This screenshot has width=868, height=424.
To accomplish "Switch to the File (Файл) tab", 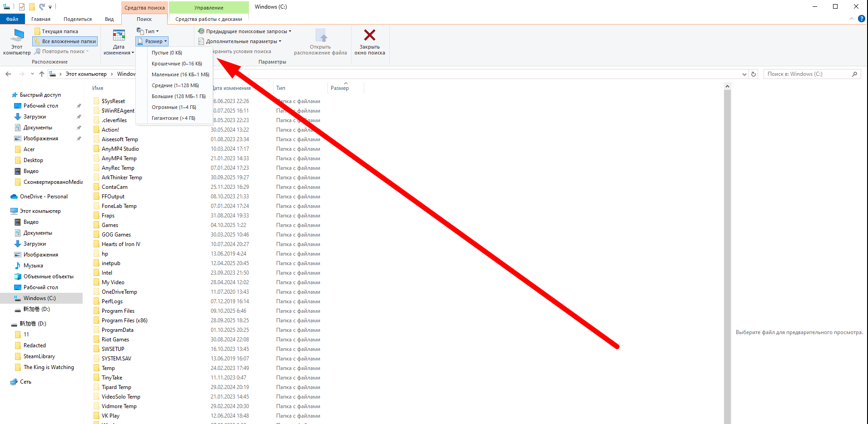I will pyautogui.click(x=12, y=19).
